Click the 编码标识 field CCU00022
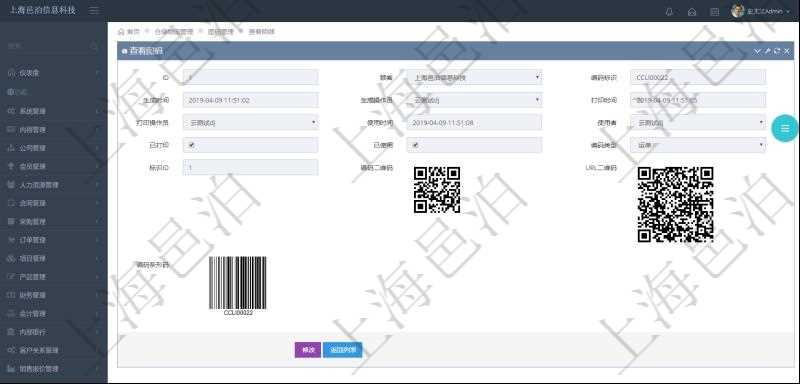This screenshot has width=800, height=384. click(698, 78)
